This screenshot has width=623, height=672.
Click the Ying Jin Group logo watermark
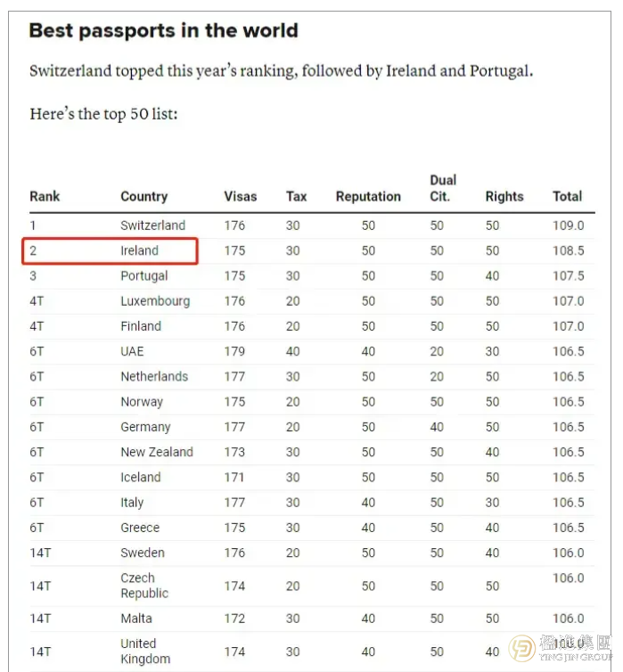562,648
